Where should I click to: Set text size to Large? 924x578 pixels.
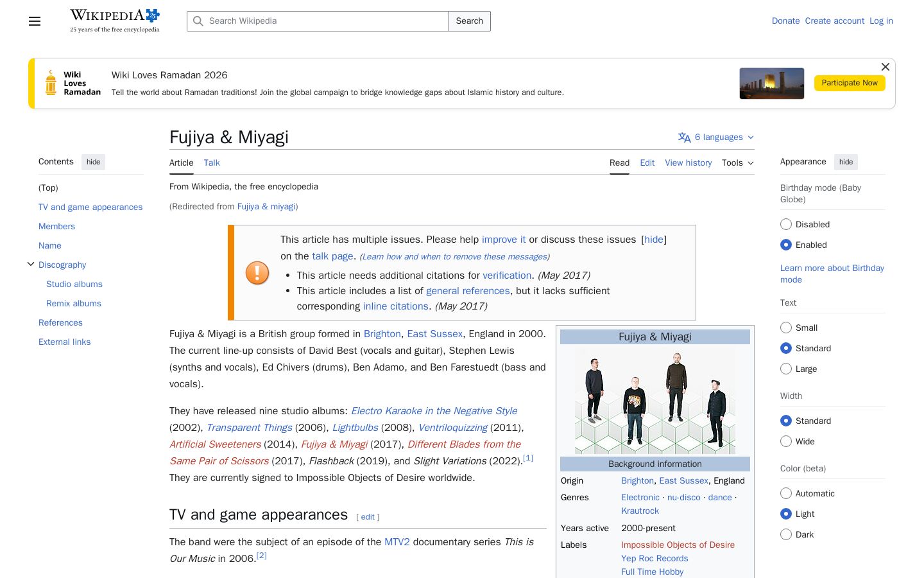click(786, 369)
